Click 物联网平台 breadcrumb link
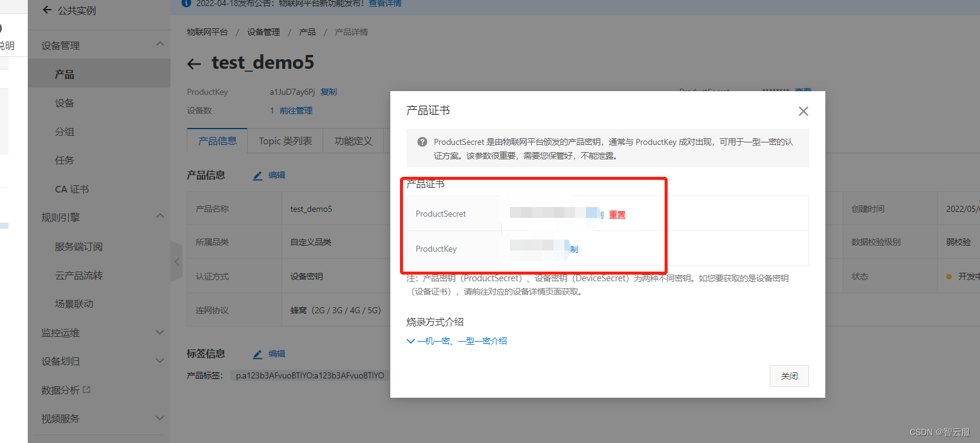This screenshot has height=443, width=980. (207, 32)
